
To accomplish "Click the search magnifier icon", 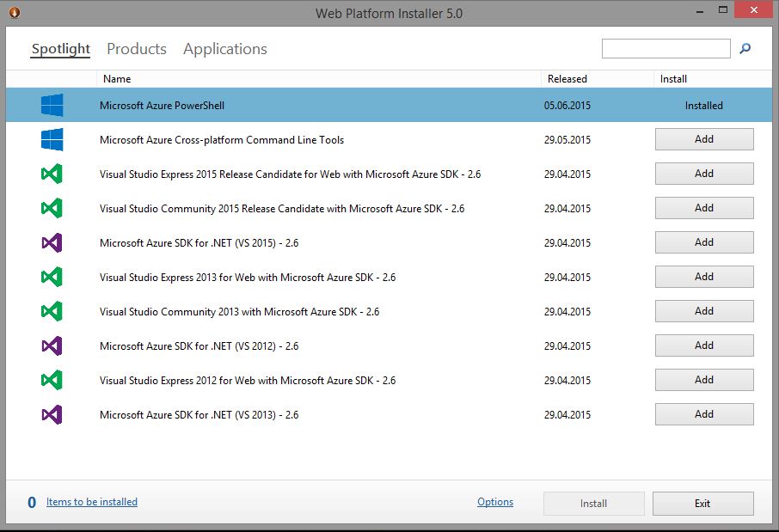I will tap(745, 49).
